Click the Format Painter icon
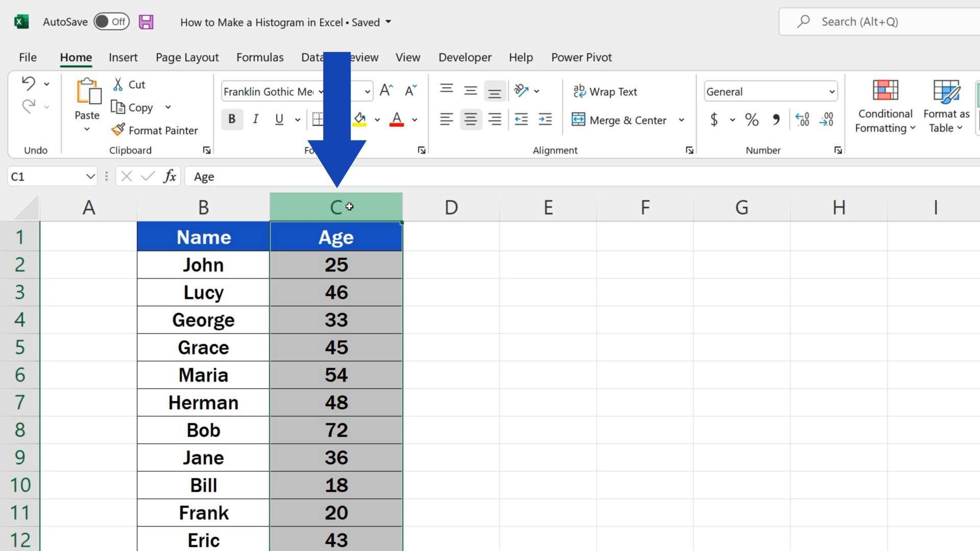Viewport: 980px width, 551px height. pos(119,130)
